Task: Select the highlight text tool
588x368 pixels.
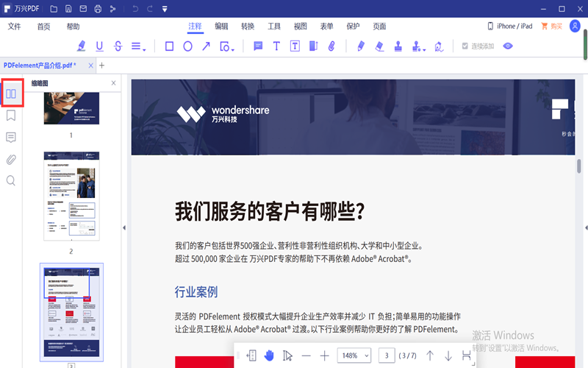Action: click(81, 46)
